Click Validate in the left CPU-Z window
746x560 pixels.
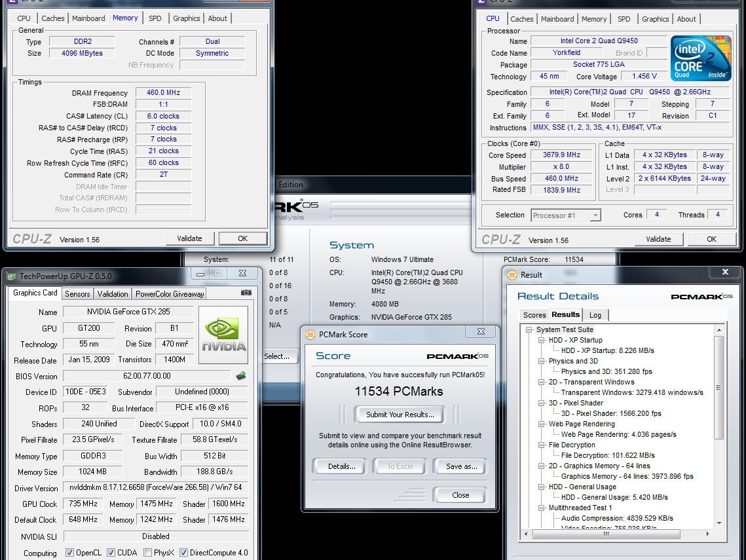click(189, 238)
